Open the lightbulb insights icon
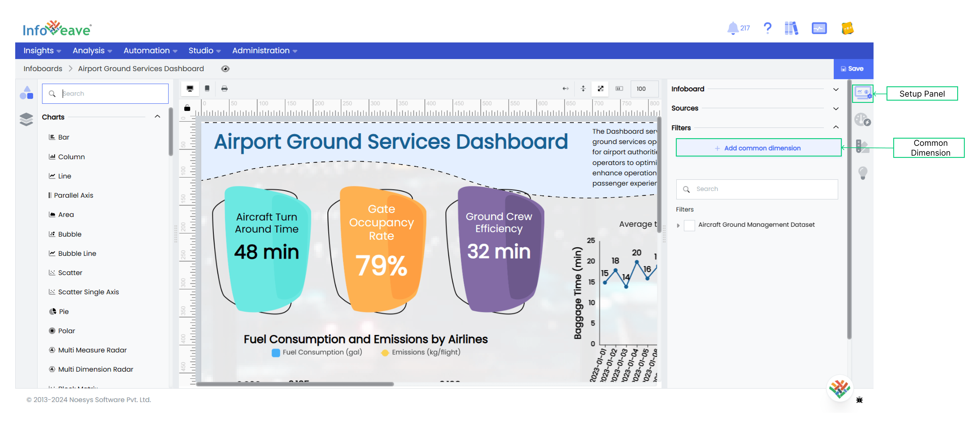980x428 pixels. click(x=862, y=173)
